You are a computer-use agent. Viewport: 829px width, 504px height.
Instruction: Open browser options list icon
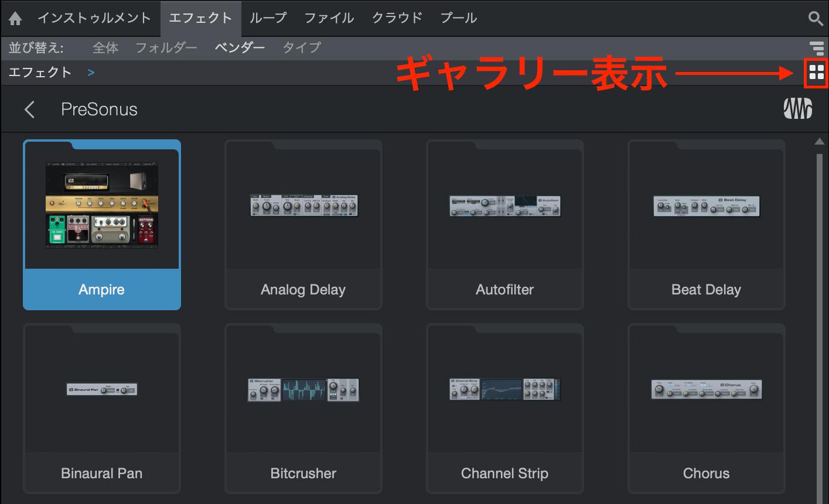(x=816, y=47)
